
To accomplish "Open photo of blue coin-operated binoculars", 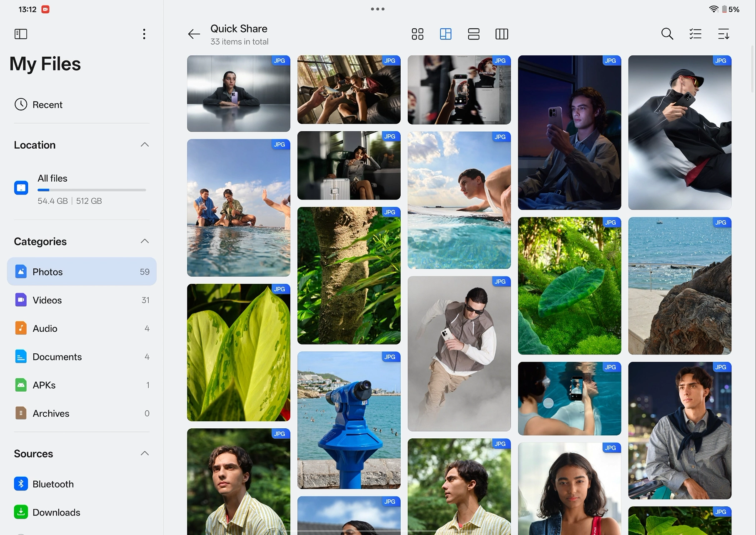I will 349,420.
